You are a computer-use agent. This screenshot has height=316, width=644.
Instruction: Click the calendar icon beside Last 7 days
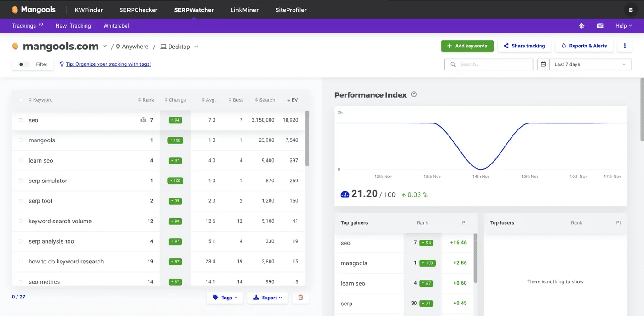point(543,64)
